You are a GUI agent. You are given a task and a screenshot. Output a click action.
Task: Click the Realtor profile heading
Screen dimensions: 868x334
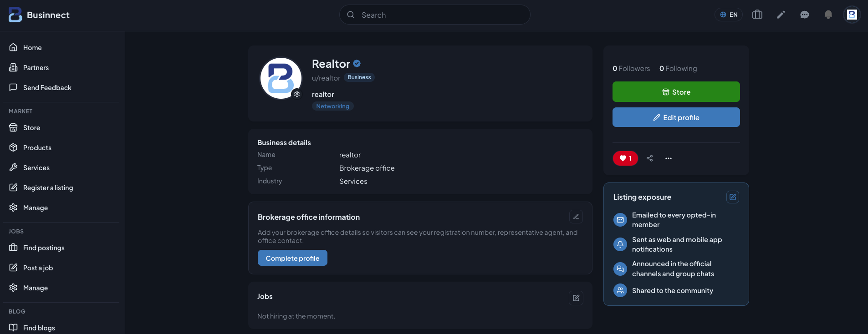tap(331, 64)
